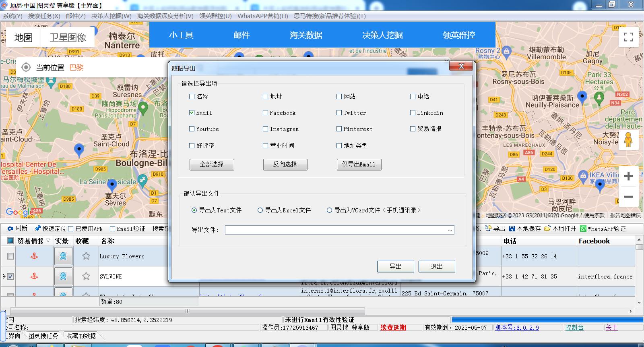Click the current location target icon
This screenshot has height=347, width=644.
pos(26,67)
